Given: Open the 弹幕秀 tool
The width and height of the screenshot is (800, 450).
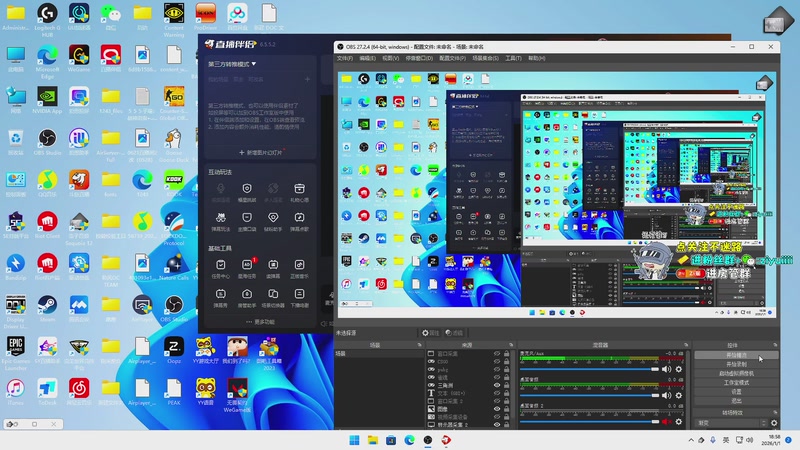Looking at the screenshot, I should [220, 298].
